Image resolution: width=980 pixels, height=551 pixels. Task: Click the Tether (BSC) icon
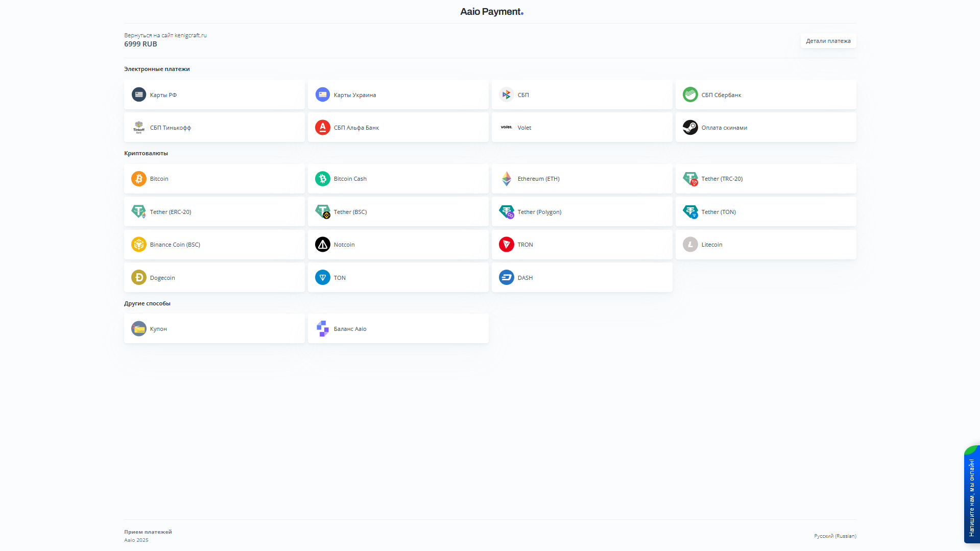[x=323, y=211]
